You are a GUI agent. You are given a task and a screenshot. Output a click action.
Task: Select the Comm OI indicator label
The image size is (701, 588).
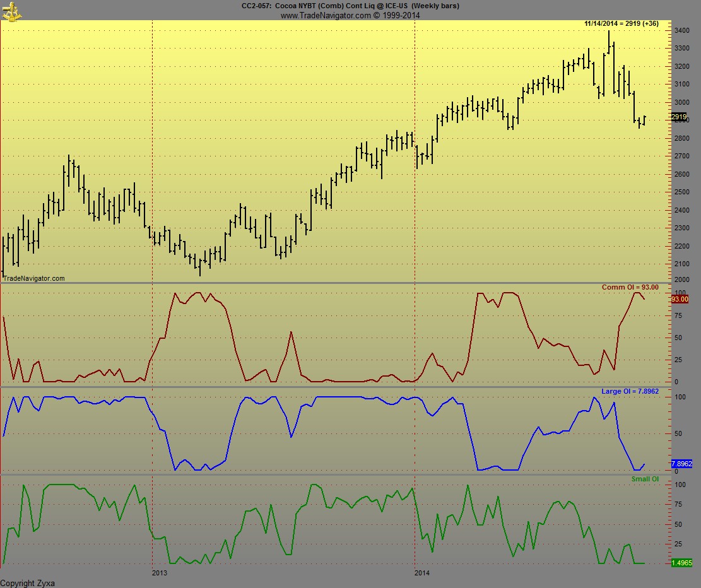630,287
